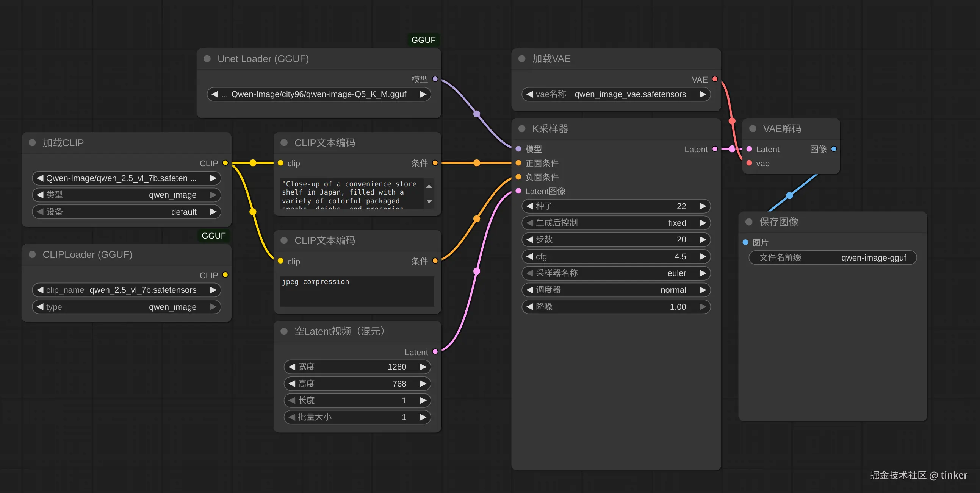Toggle collapse dot on VAE解码 node
Image resolution: width=980 pixels, height=493 pixels.
753,129
